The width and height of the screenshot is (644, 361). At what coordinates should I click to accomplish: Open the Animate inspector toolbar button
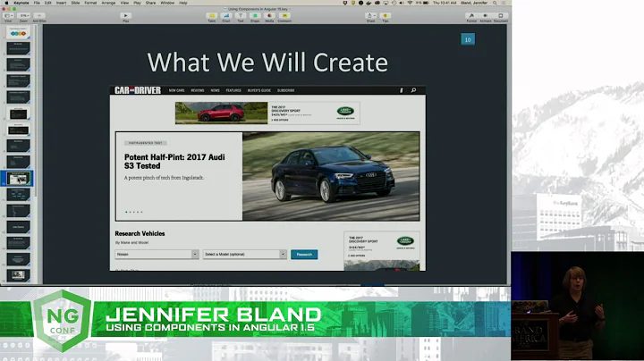click(x=486, y=16)
